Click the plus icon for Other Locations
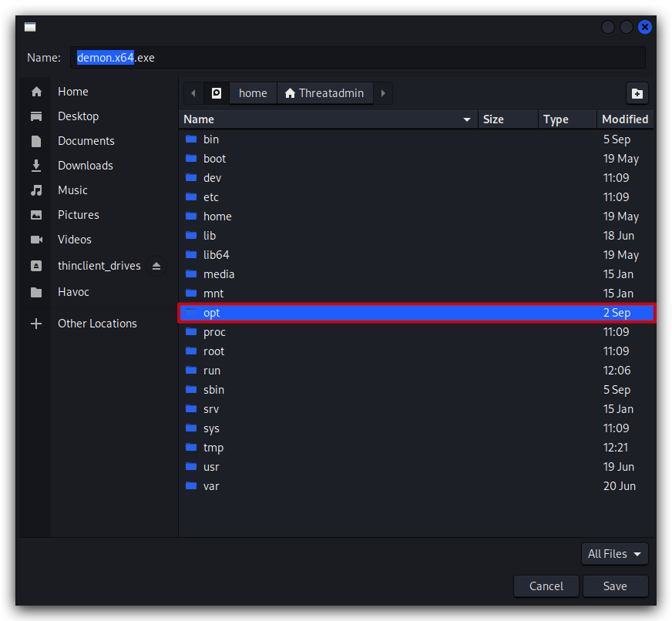This screenshot has height=621, width=672. coord(36,324)
